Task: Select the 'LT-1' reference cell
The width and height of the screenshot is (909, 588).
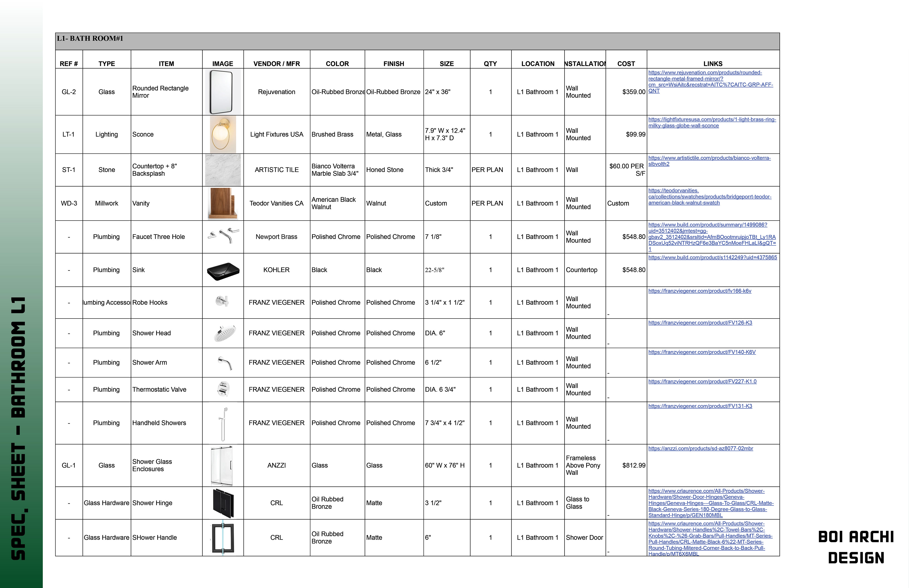Action: 69,134
